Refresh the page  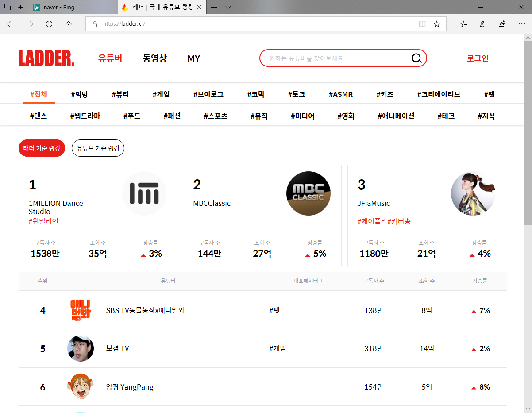click(x=49, y=24)
